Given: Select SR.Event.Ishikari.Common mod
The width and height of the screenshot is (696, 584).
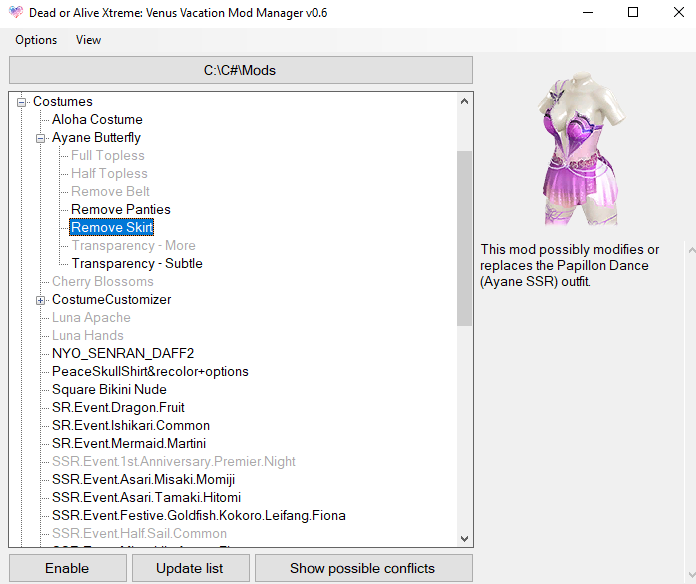Looking at the screenshot, I should tap(131, 425).
